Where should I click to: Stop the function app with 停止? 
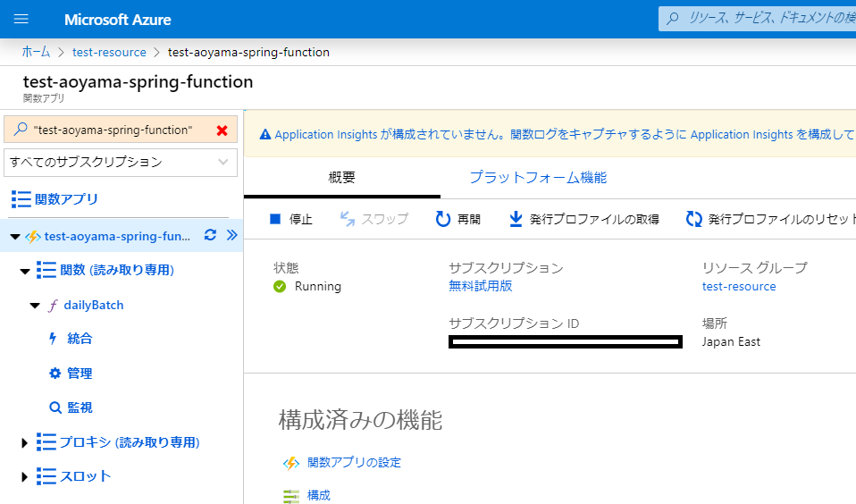[291, 219]
